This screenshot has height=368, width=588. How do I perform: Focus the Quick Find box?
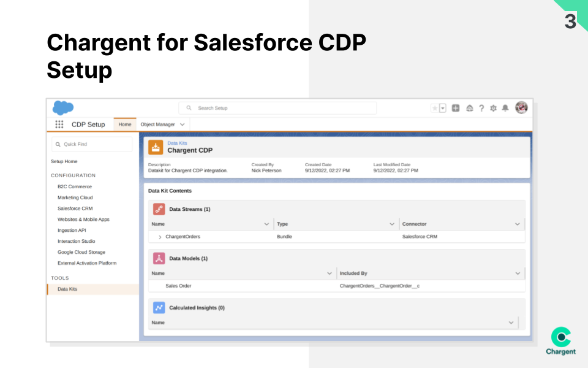92,144
